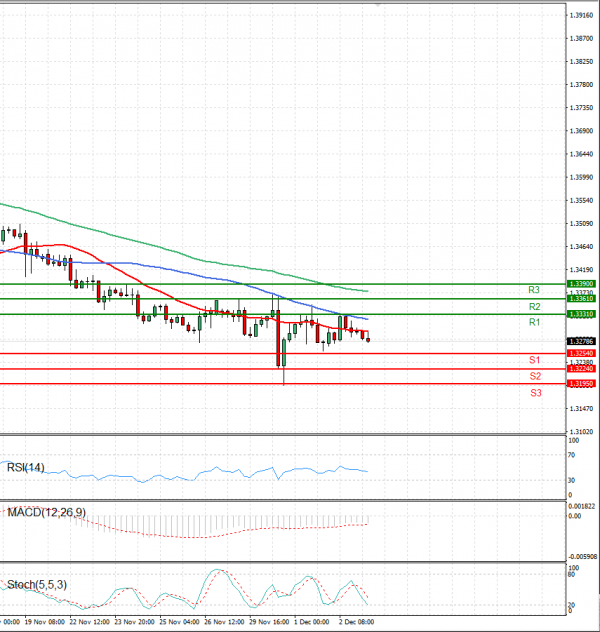
Task: Click the 1.31020 price axis value
Action: pos(581,432)
